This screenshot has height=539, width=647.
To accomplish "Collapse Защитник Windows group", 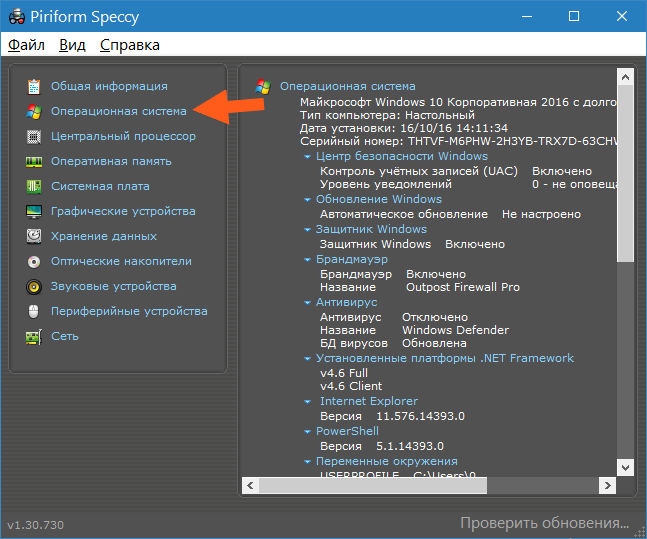I will point(307,230).
